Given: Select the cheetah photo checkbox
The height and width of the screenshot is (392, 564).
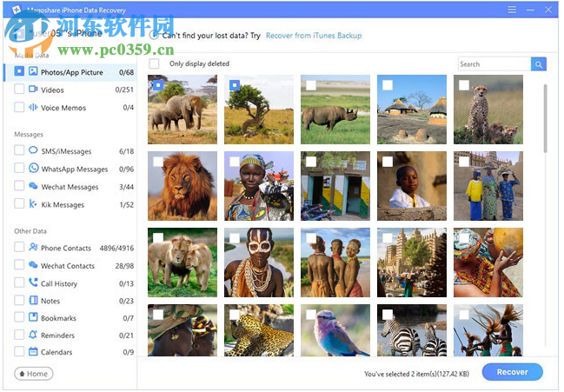Looking at the screenshot, I should click(x=464, y=85).
